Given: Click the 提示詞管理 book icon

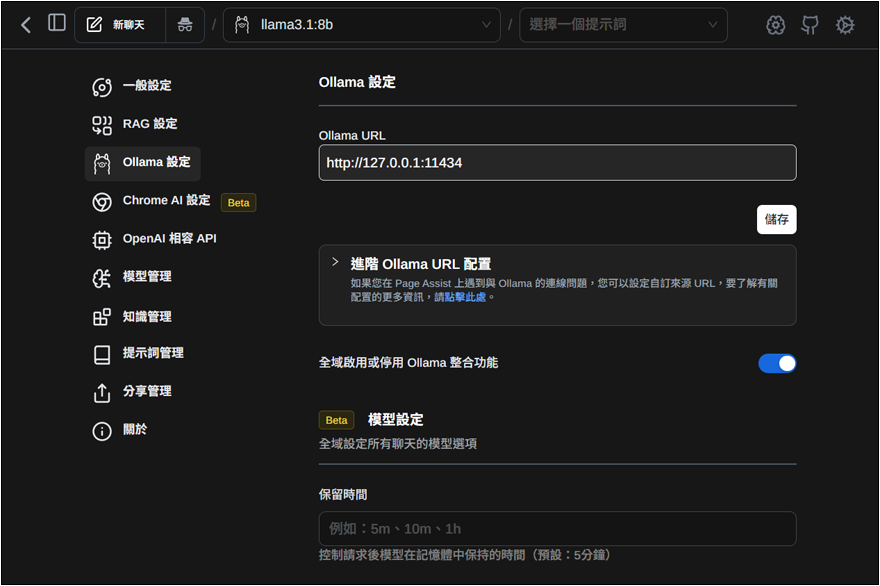Looking at the screenshot, I should (102, 355).
